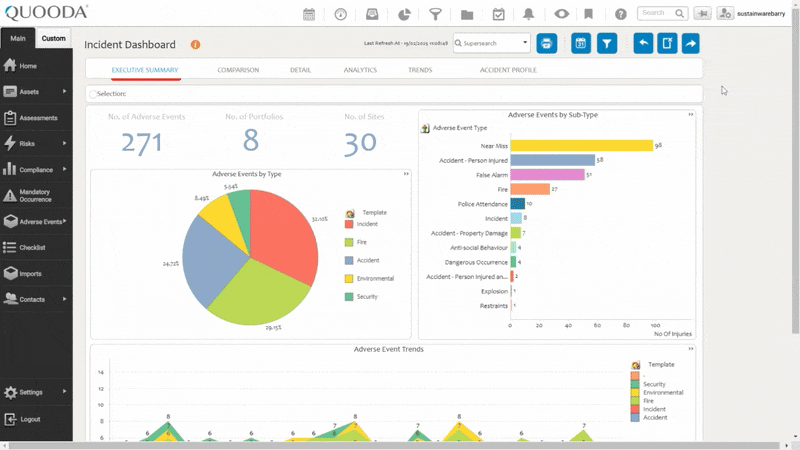Click the pie chart reports icon
Image resolution: width=800 pixels, height=450 pixels.
(404, 14)
